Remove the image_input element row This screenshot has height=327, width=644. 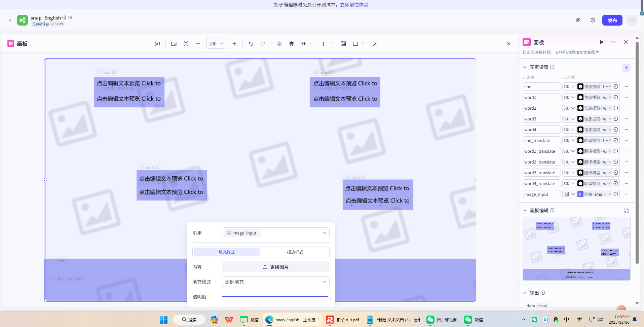click(627, 194)
